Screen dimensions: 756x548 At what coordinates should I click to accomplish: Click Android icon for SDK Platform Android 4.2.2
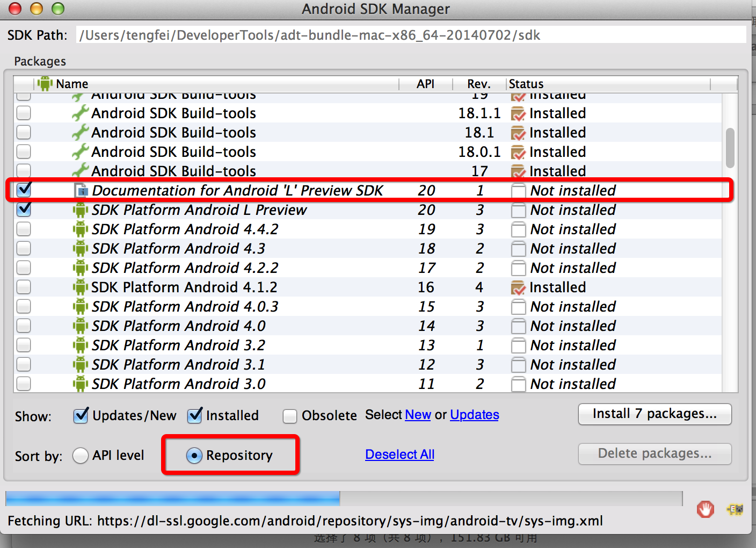(x=81, y=268)
